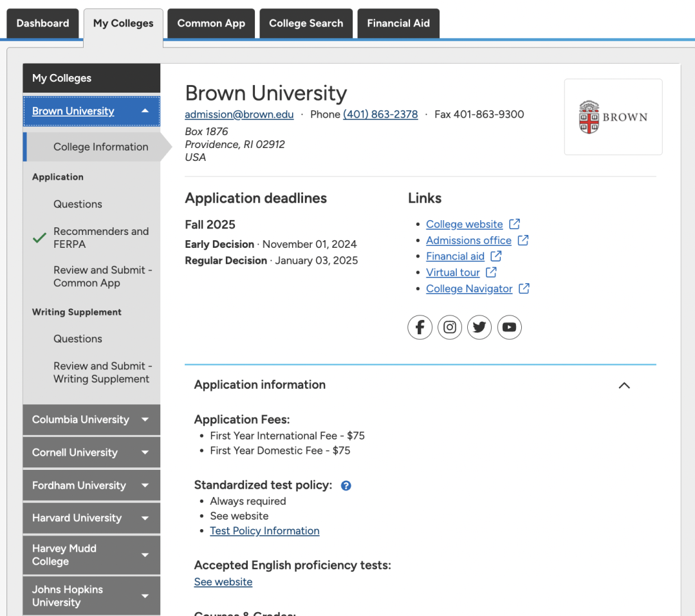The height and width of the screenshot is (616, 695).
Task: Expand Columbia University in the sidebar
Action: click(145, 420)
